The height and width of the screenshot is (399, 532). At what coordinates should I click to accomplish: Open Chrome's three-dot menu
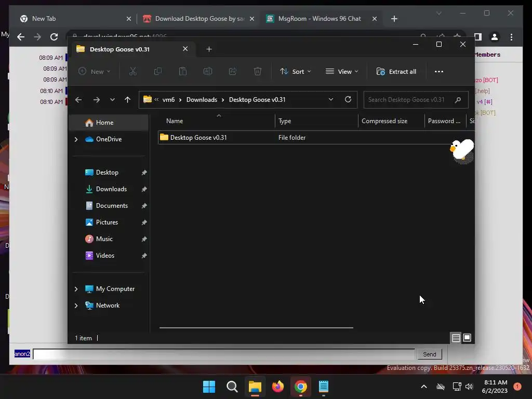point(511,37)
